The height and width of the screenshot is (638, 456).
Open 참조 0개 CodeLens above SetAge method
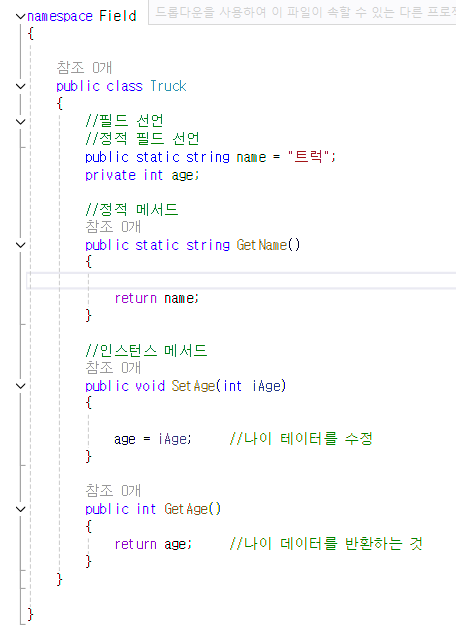(113, 368)
